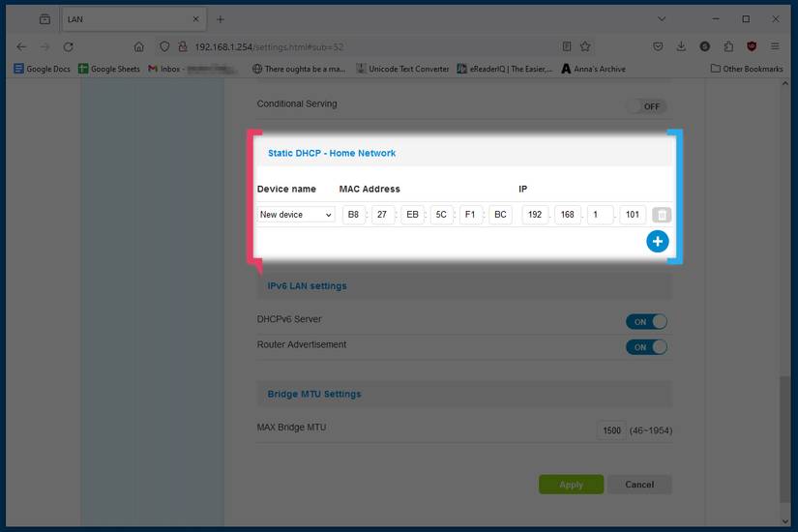
Task: Open Other Bookmarks folder
Action: pos(747,69)
